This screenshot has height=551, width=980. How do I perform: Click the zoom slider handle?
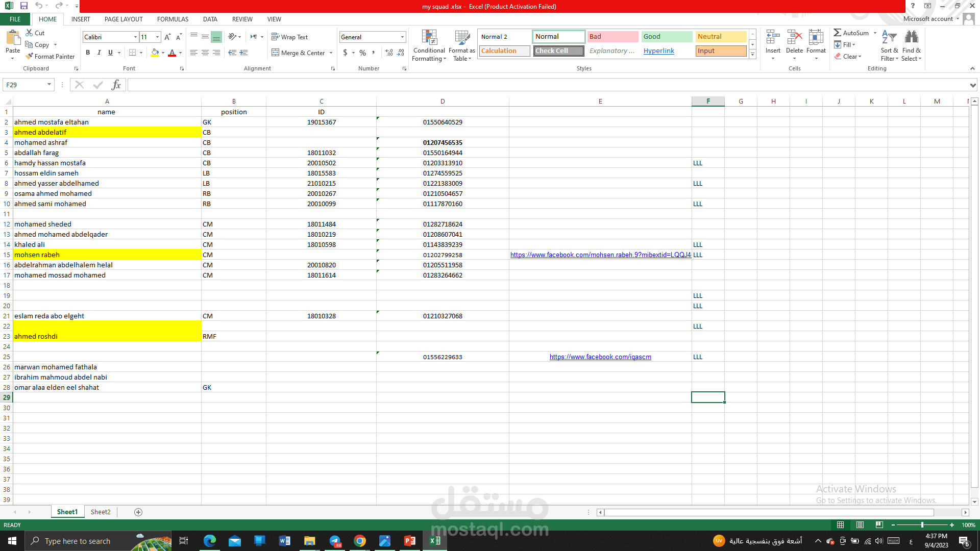(x=922, y=525)
